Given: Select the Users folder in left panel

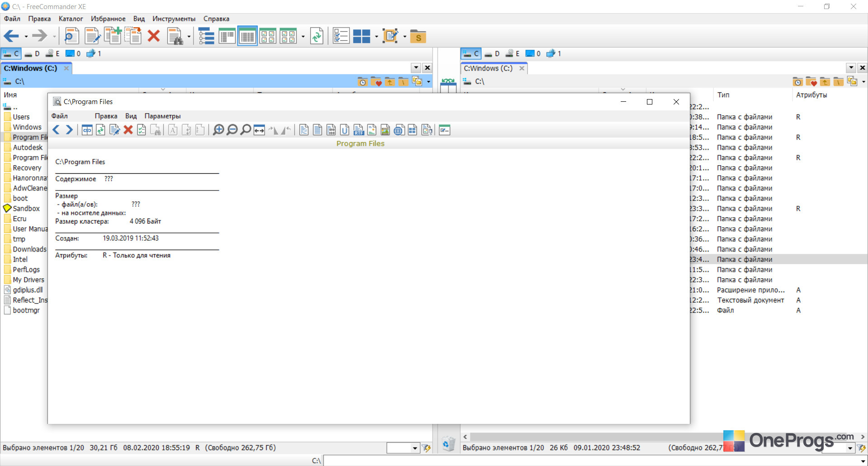Looking at the screenshot, I should pos(21,117).
